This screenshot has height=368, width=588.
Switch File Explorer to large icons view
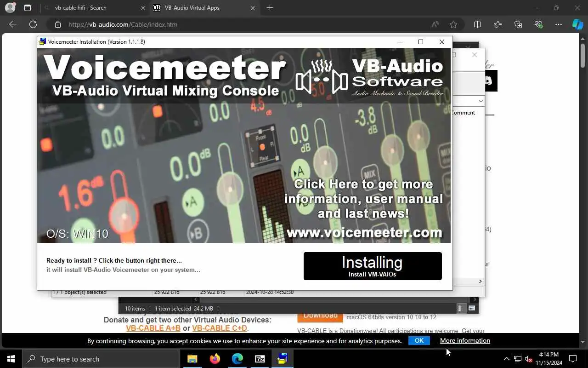[472, 309]
